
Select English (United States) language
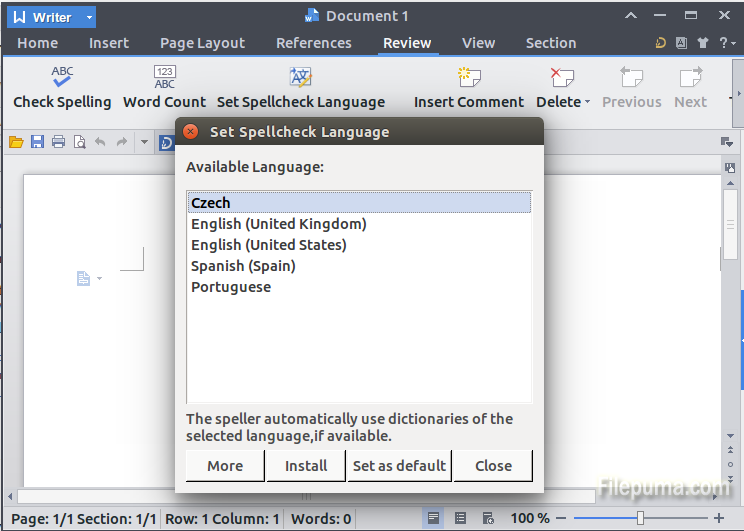359,245
